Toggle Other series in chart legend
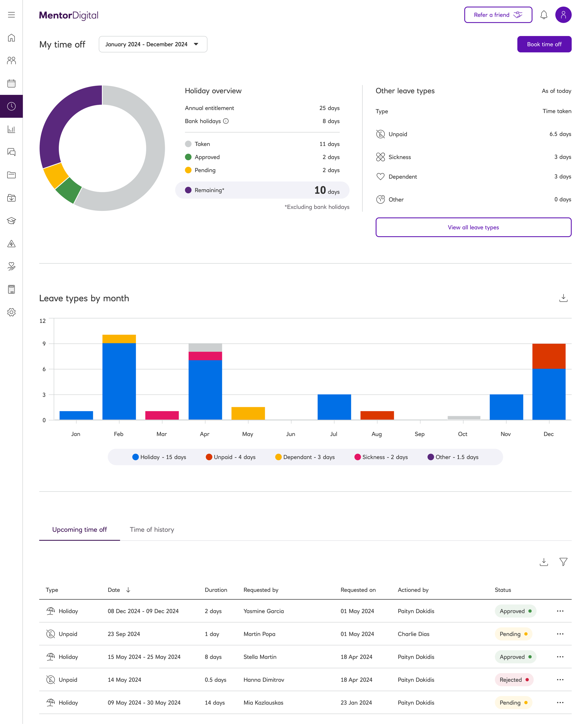 pos(453,457)
